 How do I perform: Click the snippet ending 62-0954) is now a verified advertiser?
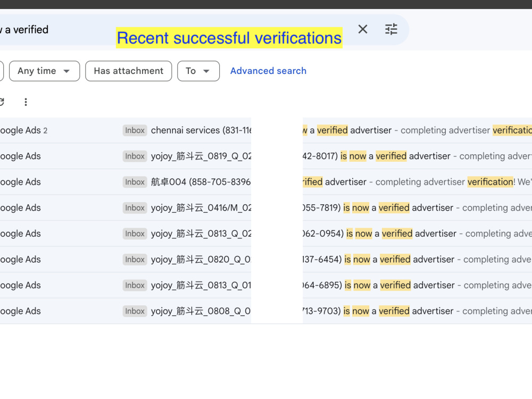(380, 234)
